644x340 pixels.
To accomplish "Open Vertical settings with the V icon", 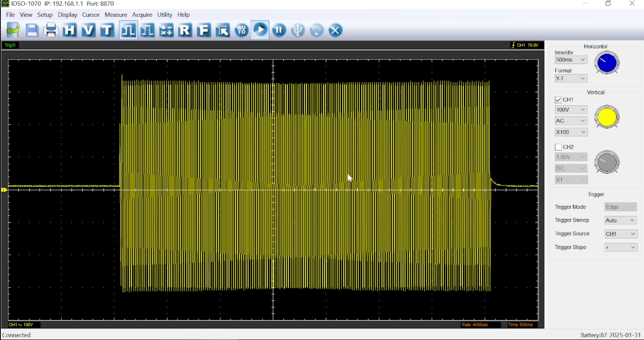I will tap(89, 30).
